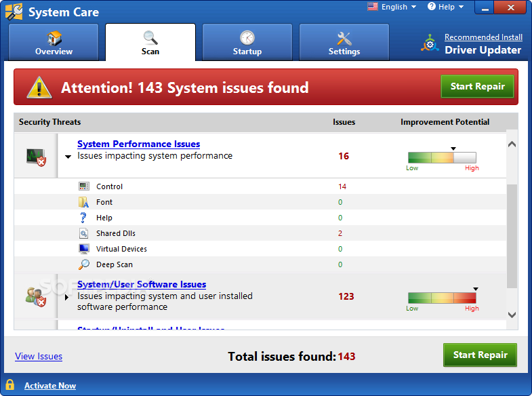This screenshot has width=532, height=396.
Task: Click the scroll down arrow of issues list
Action: click(512, 315)
